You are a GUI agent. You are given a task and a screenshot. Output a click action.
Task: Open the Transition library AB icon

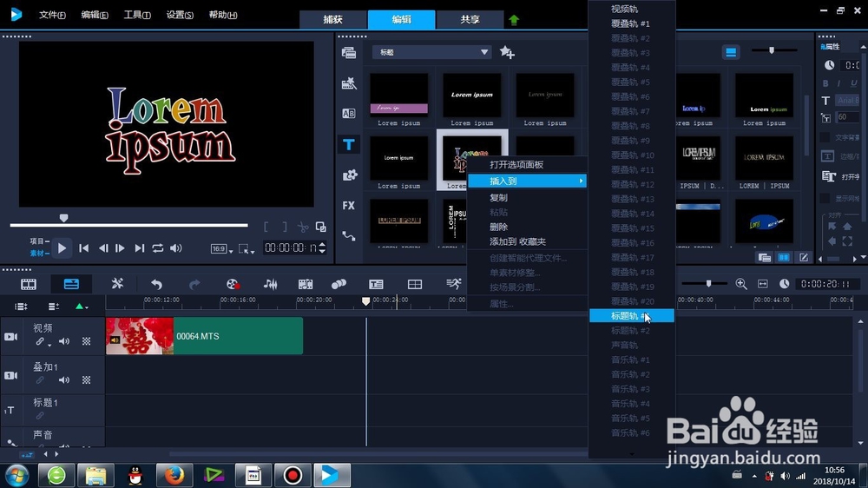click(x=349, y=114)
